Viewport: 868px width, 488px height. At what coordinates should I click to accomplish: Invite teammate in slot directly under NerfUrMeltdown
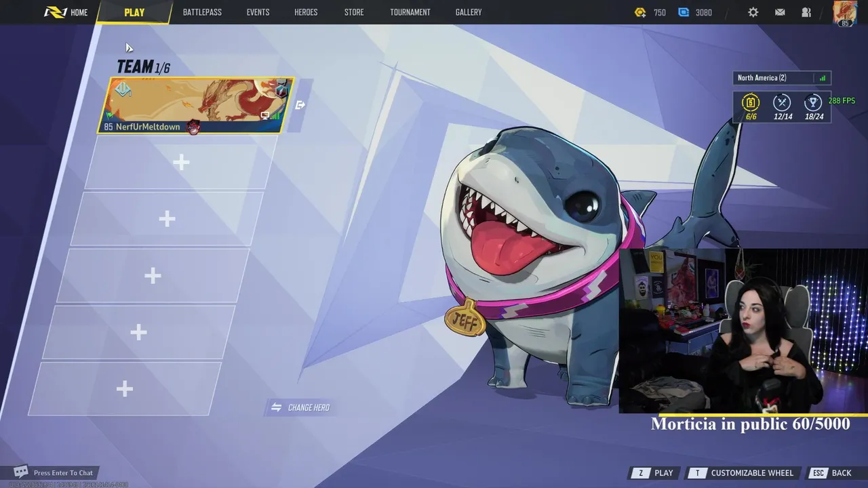[x=181, y=162]
